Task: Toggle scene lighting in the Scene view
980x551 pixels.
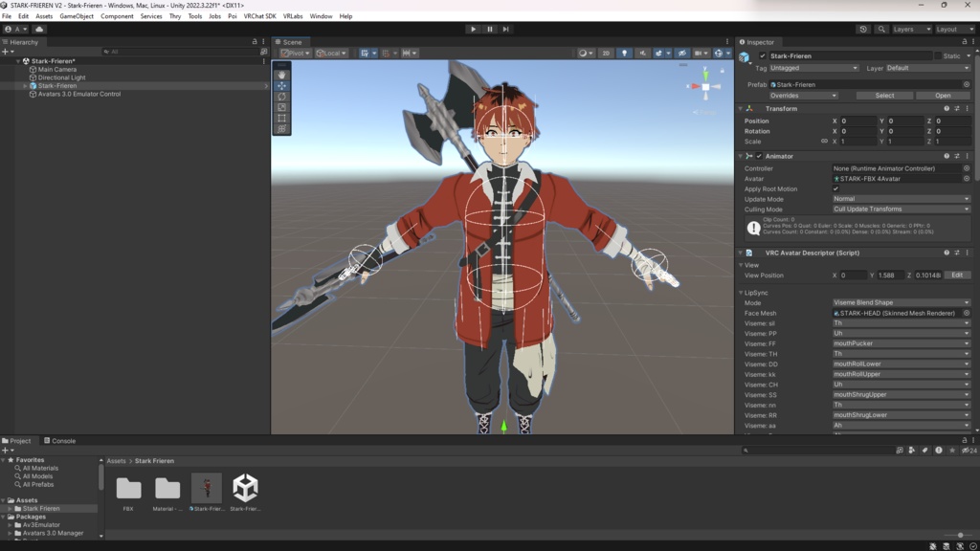Action: [x=625, y=53]
